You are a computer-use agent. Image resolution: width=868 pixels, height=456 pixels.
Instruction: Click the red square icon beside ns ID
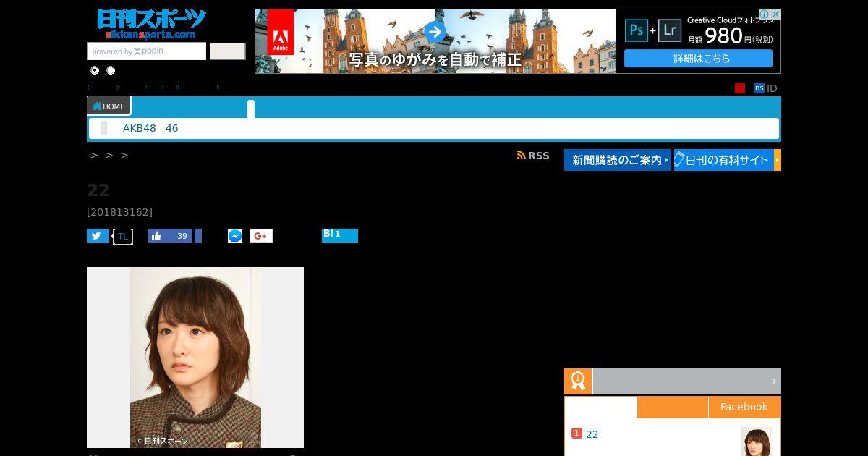740,88
